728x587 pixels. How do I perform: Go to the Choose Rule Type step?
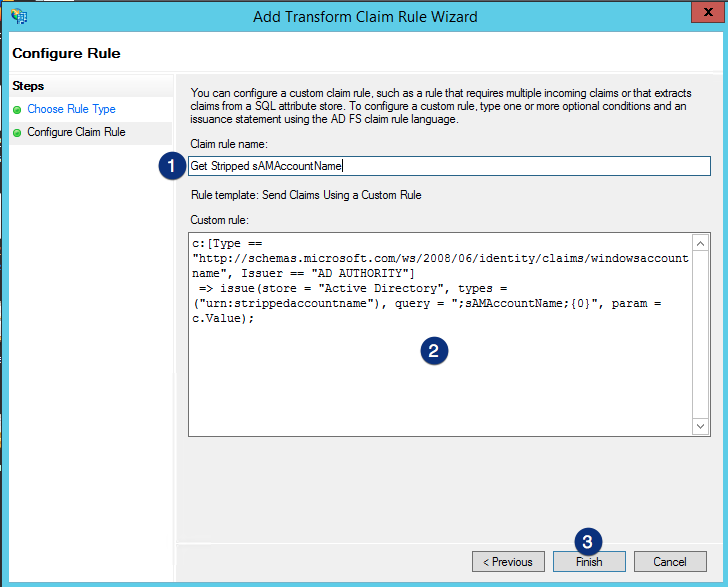71,109
